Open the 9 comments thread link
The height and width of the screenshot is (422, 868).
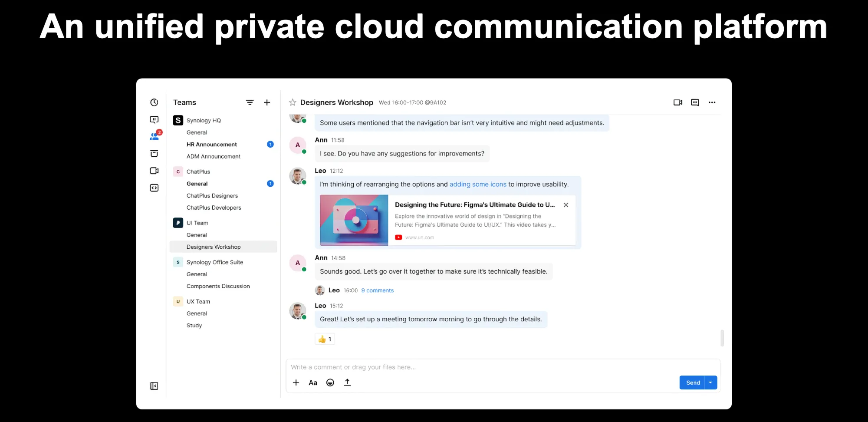pyautogui.click(x=377, y=290)
